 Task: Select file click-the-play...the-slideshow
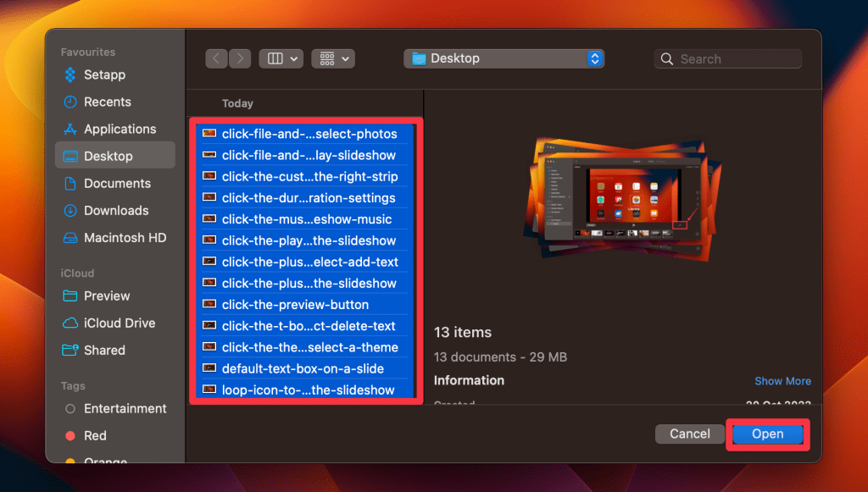304,240
